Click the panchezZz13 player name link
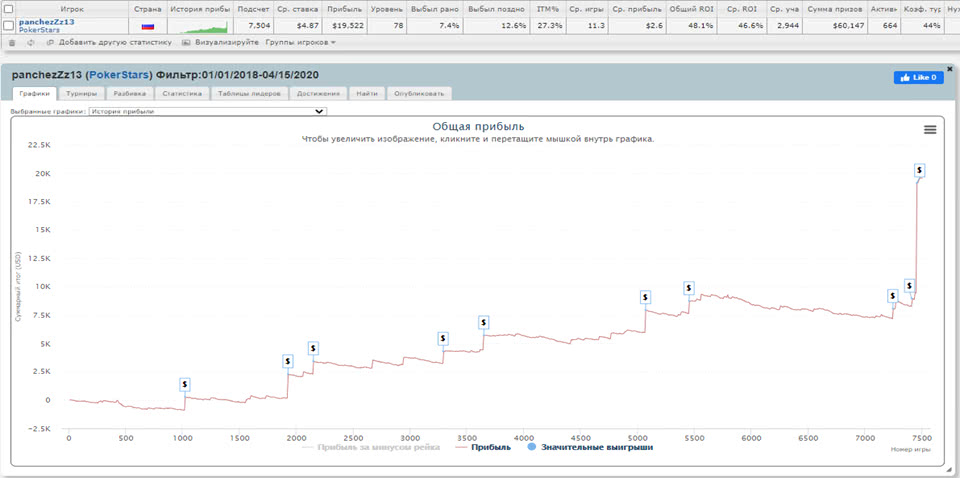This screenshot has width=960, height=478. pyautogui.click(x=46, y=22)
